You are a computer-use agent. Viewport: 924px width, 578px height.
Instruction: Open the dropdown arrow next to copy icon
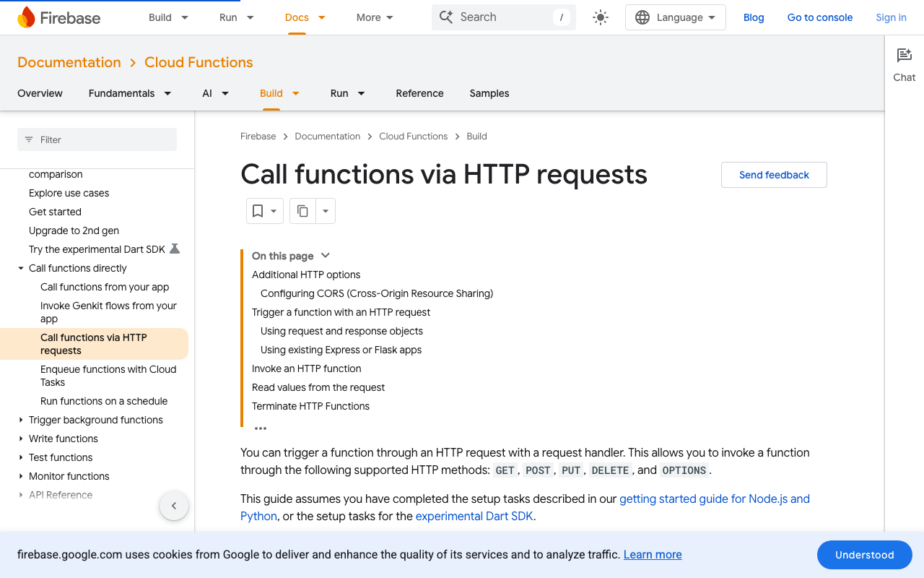[326, 211]
